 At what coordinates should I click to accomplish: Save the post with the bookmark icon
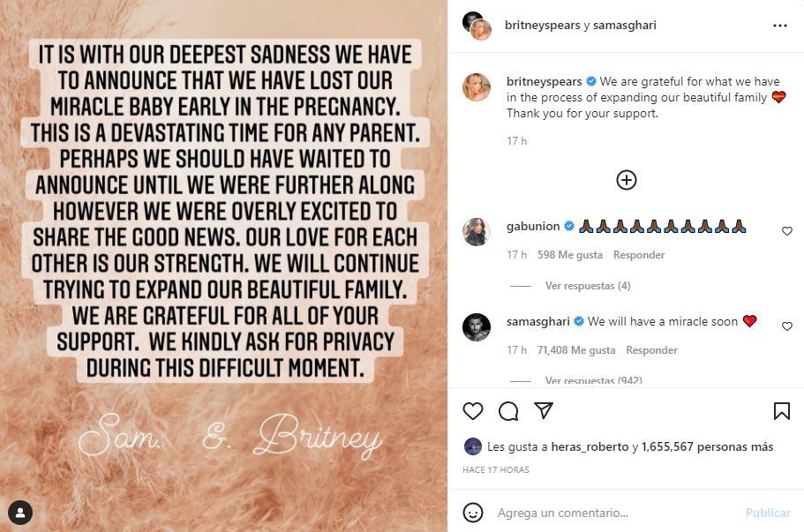click(x=781, y=411)
